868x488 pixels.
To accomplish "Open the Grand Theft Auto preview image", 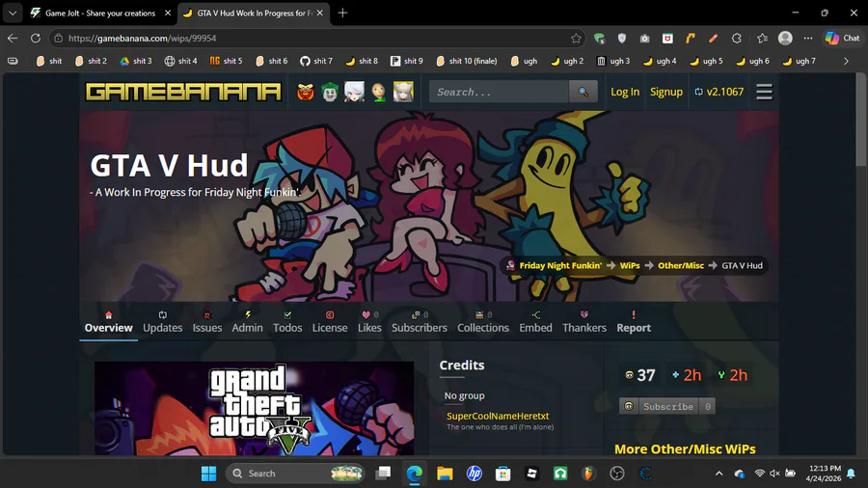I will pos(254,408).
